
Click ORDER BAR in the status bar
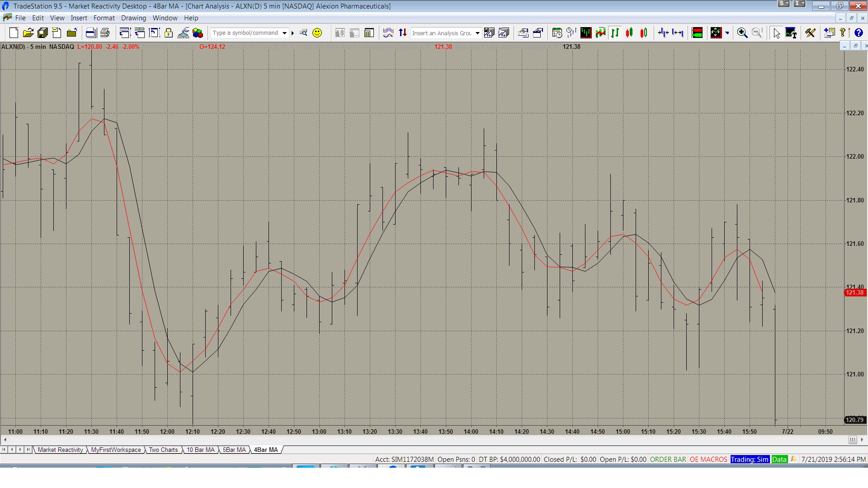click(668, 460)
